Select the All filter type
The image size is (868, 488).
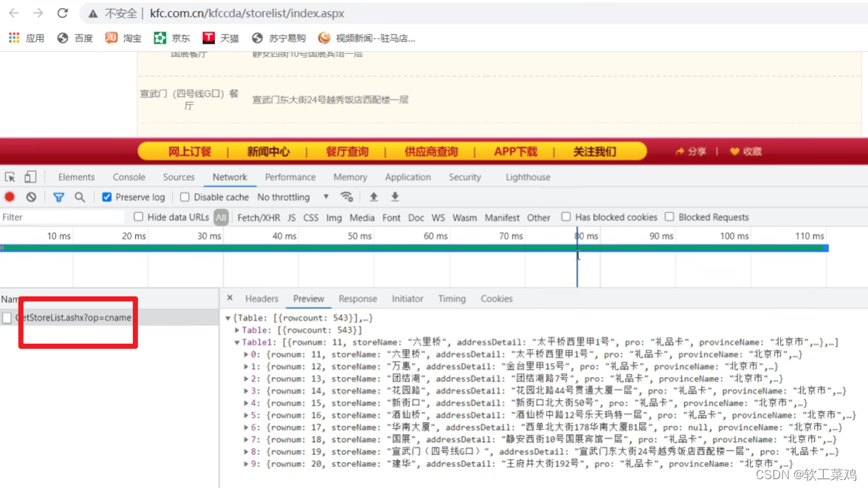click(x=221, y=217)
